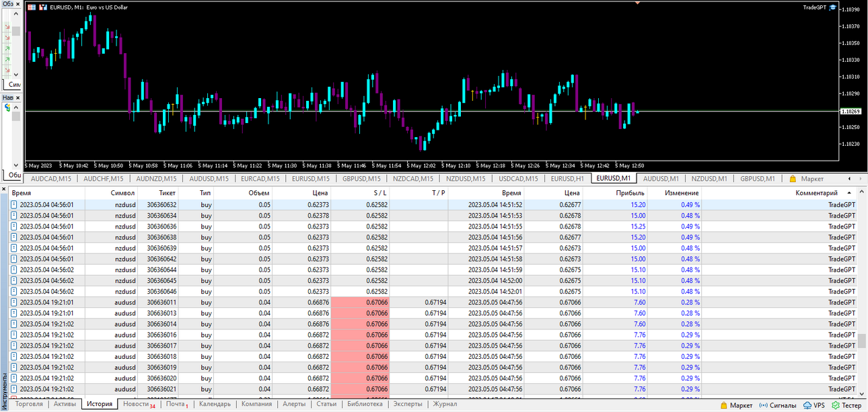Click the TradeGPT expert hat icon on the chart
868x412 pixels.
coord(832,7)
